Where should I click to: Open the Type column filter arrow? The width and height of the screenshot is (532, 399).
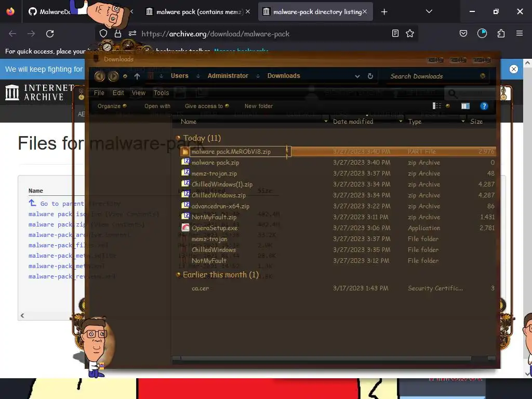(463, 121)
